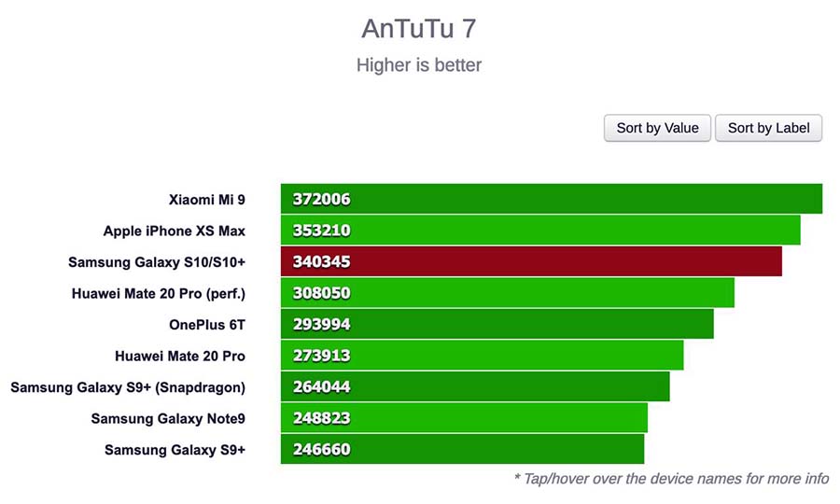
Task: Select the Samsung Galaxy S9+ (Snapdragon) label
Action: pyautogui.click(x=128, y=387)
